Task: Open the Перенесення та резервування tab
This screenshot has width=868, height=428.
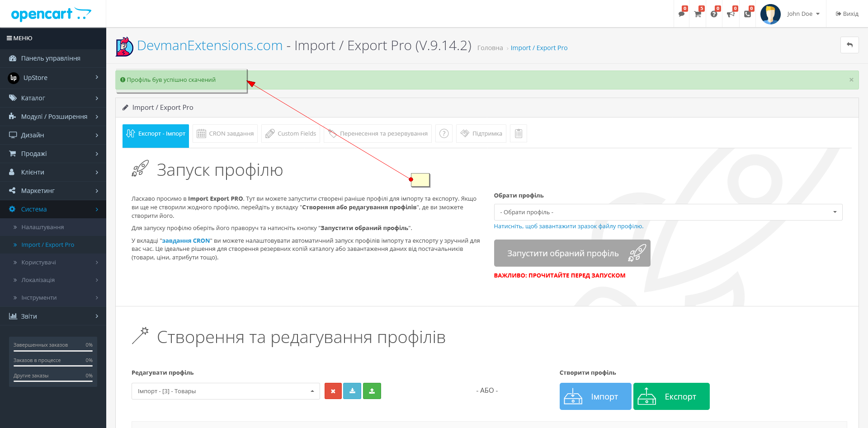Action: coord(377,134)
